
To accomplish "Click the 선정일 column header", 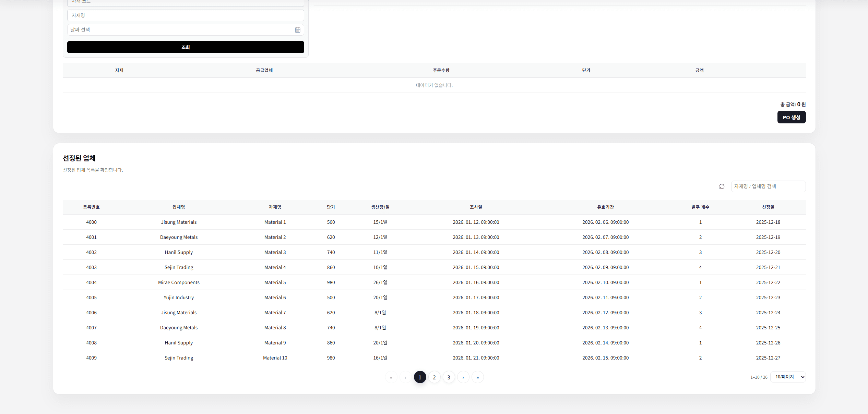I will [768, 207].
